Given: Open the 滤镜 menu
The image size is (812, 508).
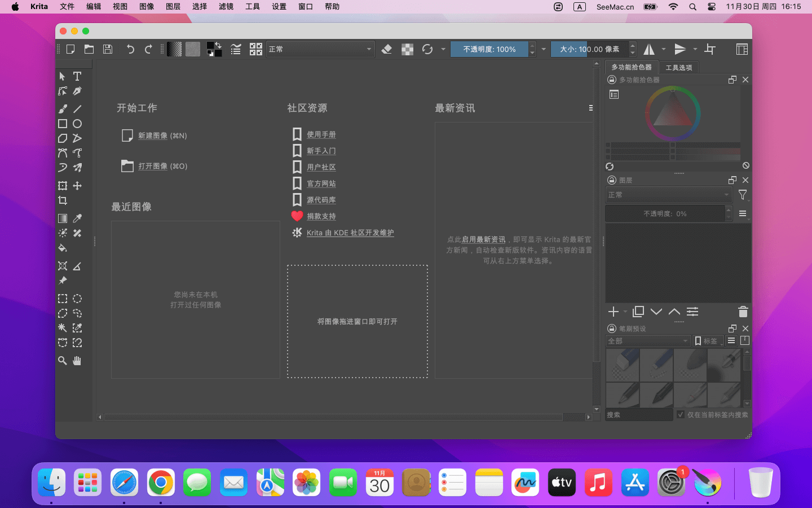Looking at the screenshot, I should pyautogui.click(x=226, y=7).
